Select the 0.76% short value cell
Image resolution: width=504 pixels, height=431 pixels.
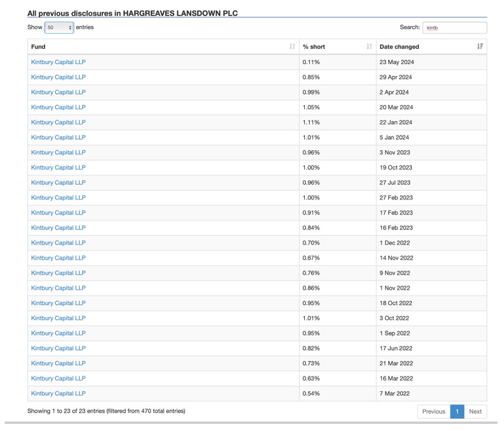(x=338, y=273)
